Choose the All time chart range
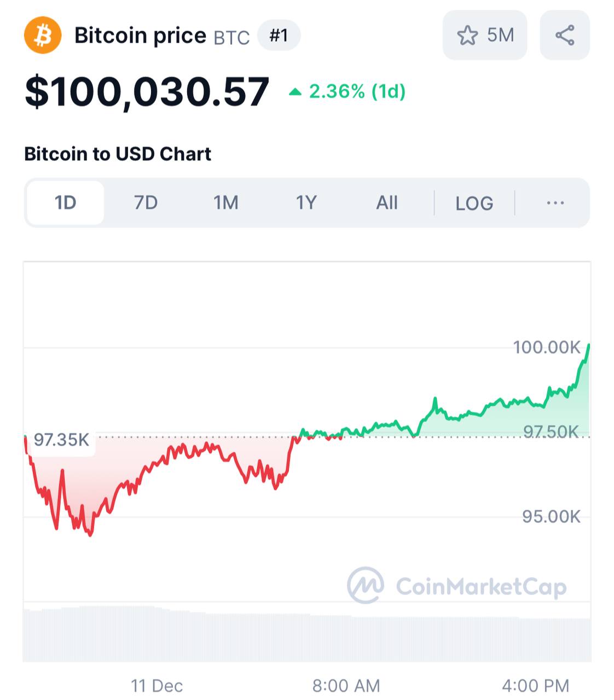The image size is (614, 700). click(387, 203)
